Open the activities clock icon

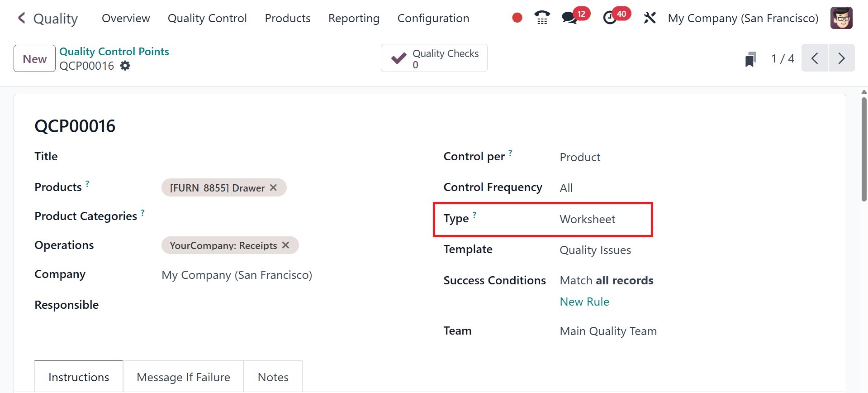610,18
